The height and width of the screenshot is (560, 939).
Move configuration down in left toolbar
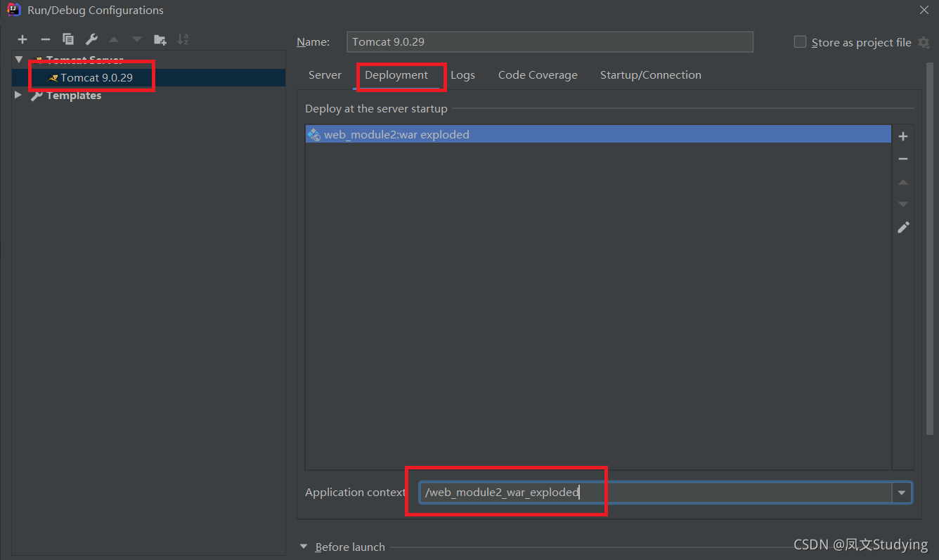[x=137, y=39]
